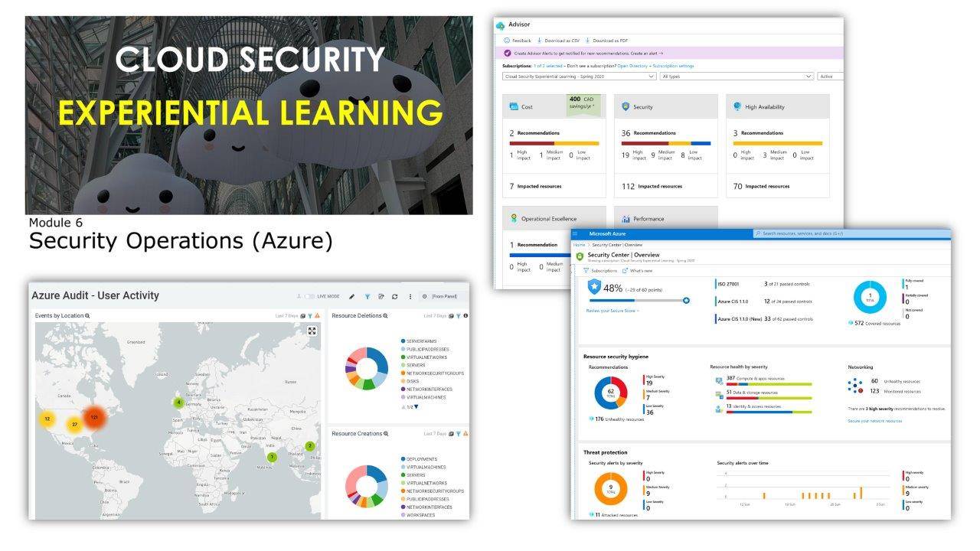Click the Recommendations donut showing 62 total
This screenshot has height=551, width=980.
tap(610, 393)
